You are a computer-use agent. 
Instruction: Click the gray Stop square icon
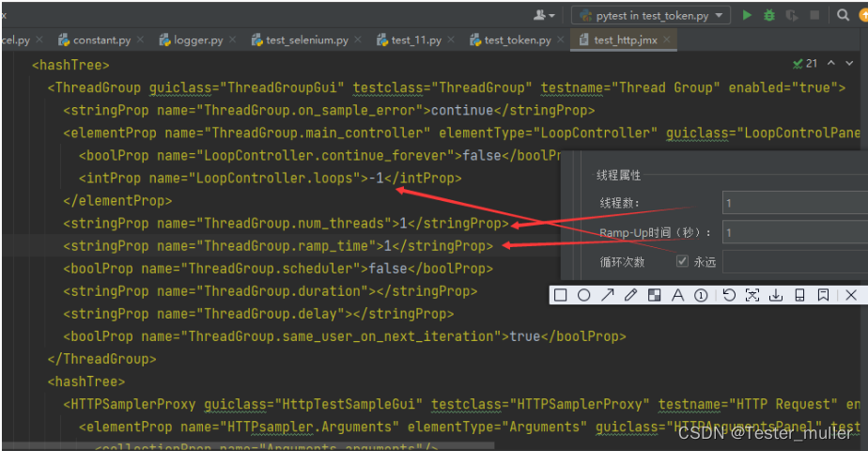click(x=814, y=15)
